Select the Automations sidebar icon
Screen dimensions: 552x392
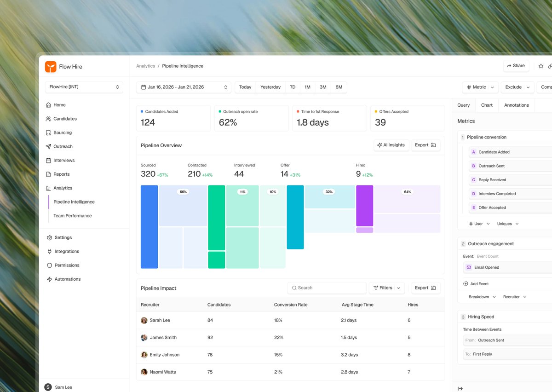(49, 279)
